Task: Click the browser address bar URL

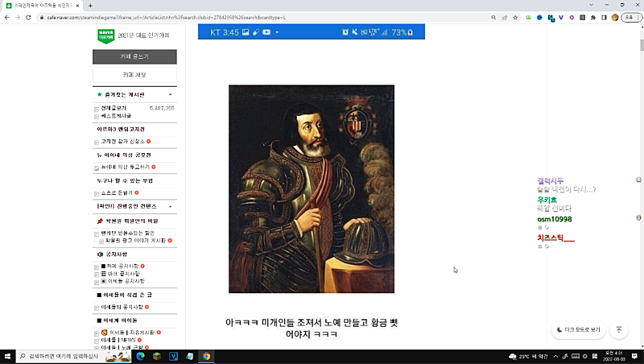Action: tap(167, 18)
